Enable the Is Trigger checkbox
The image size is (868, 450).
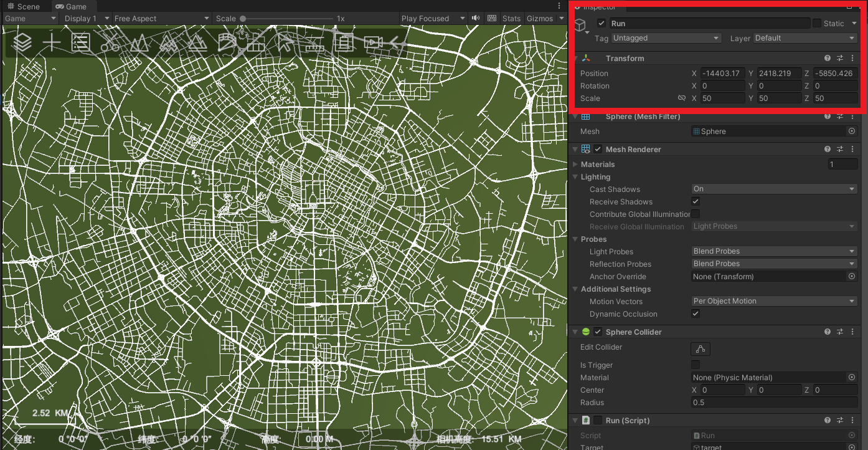point(696,365)
